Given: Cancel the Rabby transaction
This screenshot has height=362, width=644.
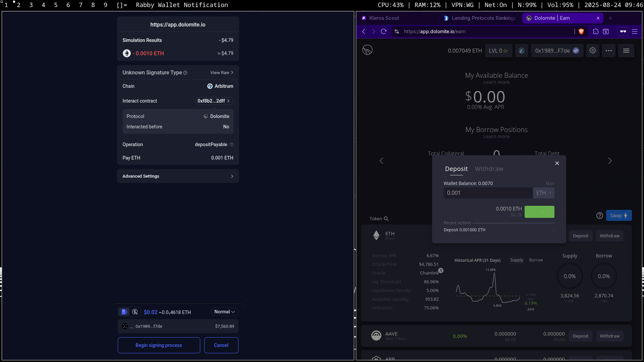Looking at the screenshot, I should point(221,345).
